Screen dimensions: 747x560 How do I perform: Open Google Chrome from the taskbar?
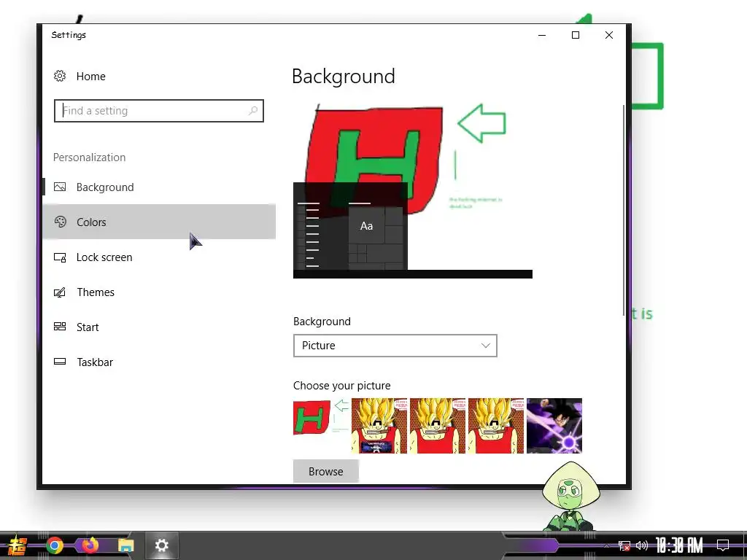(x=54, y=545)
